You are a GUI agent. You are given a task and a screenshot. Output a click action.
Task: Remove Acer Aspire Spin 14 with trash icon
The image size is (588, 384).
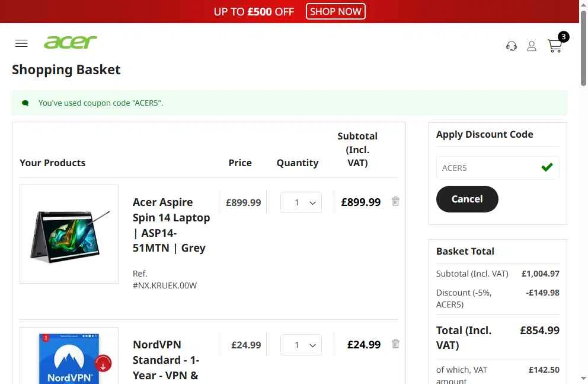coord(395,202)
